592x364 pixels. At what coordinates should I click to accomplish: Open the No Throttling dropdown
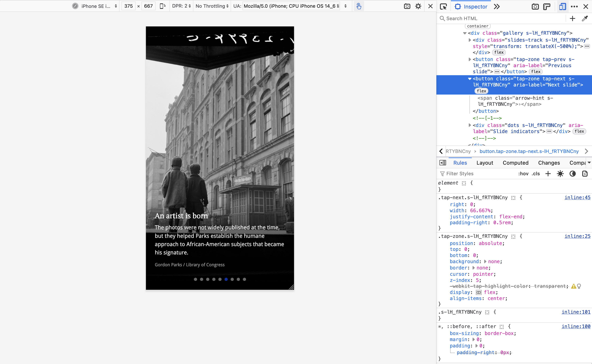click(x=212, y=6)
